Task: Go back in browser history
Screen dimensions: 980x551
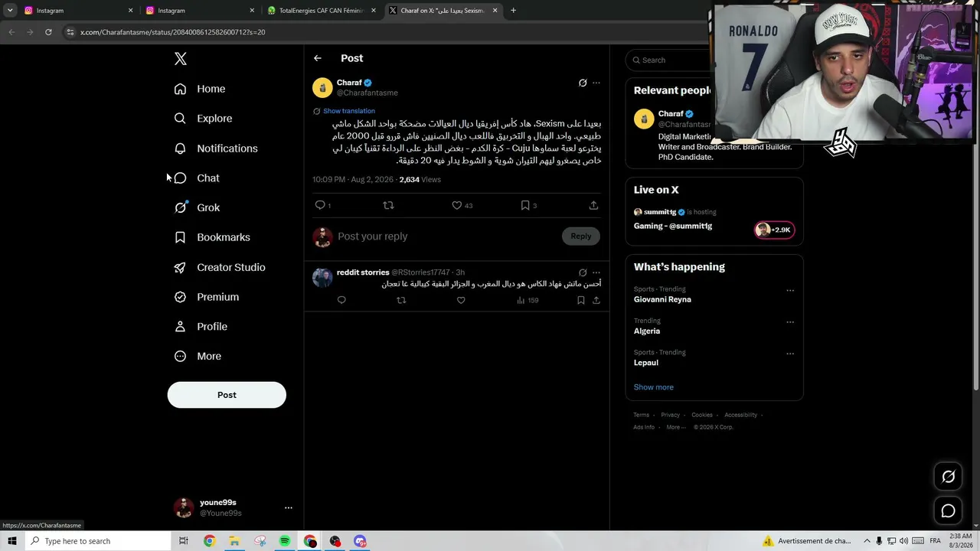Action: [x=11, y=32]
